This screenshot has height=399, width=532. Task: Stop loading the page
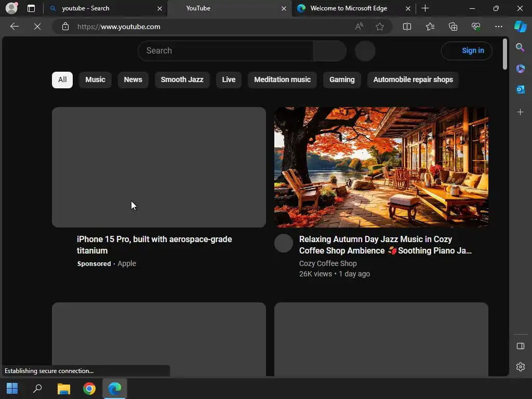(37, 26)
